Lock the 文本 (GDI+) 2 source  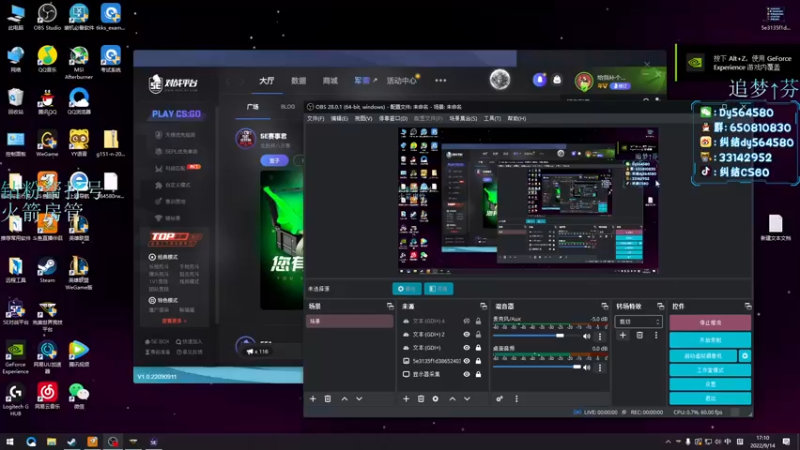[x=478, y=334]
